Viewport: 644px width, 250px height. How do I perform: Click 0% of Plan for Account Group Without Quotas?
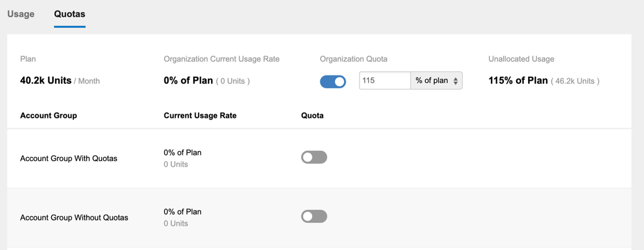(x=183, y=212)
